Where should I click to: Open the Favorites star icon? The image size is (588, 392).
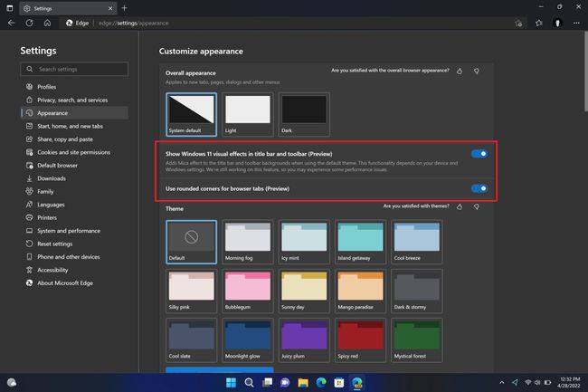[539, 23]
